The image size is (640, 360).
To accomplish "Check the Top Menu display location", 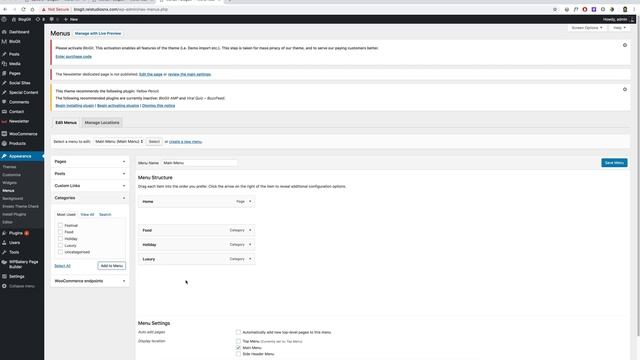I will click(x=238, y=341).
